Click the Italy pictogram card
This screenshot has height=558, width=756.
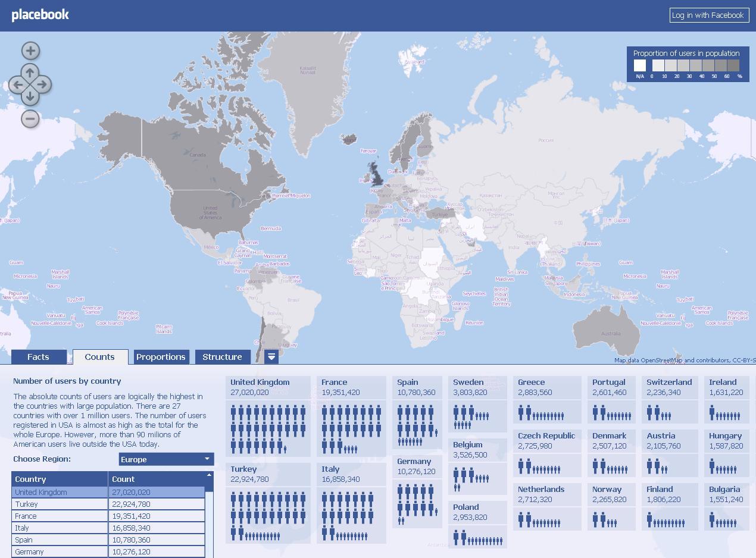(x=351, y=503)
